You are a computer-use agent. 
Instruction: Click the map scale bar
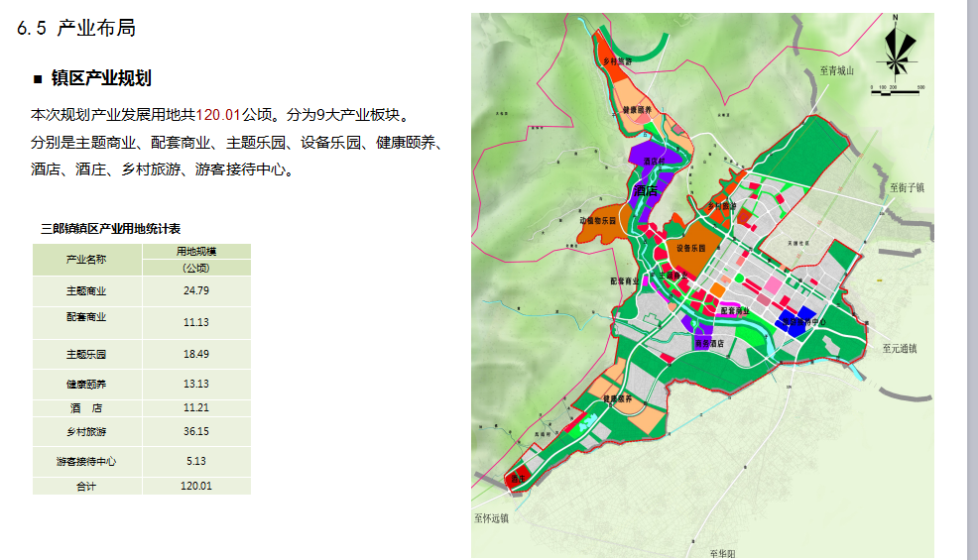coord(897,91)
